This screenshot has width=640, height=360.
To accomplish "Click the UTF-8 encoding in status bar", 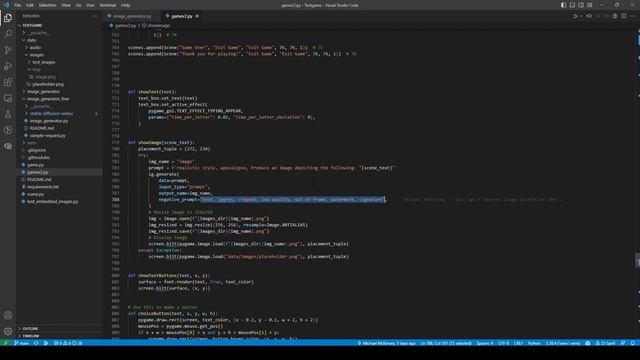I will [503, 343].
